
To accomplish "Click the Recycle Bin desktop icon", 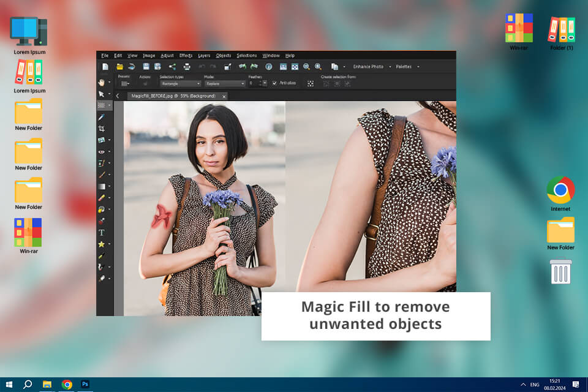I will pos(560,271).
